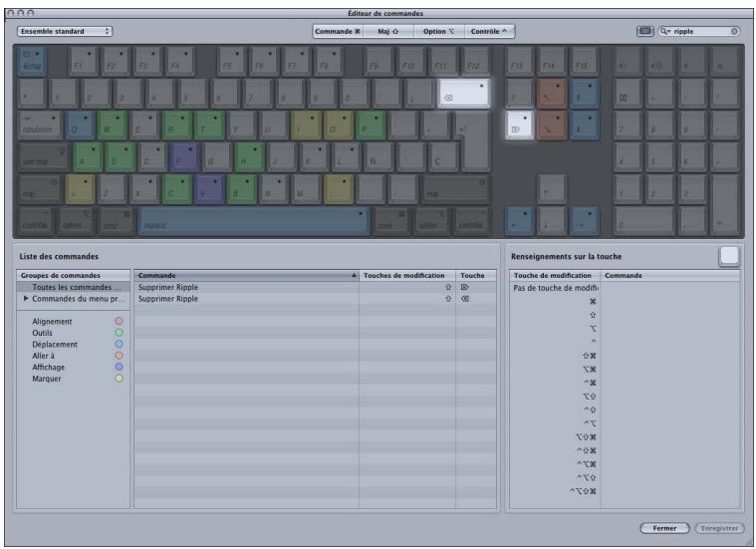Click the F1 function key
The image size is (756, 549).
[x=83, y=62]
